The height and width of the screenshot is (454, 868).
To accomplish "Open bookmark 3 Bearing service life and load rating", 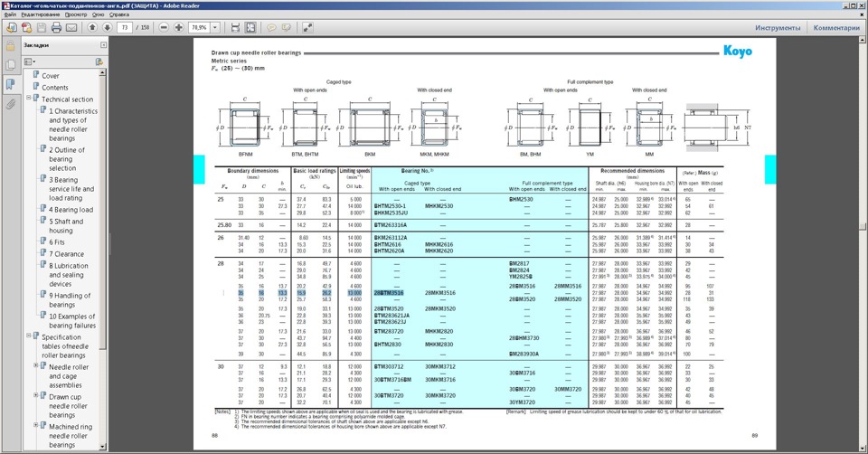I will pyautogui.click(x=71, y=189).
